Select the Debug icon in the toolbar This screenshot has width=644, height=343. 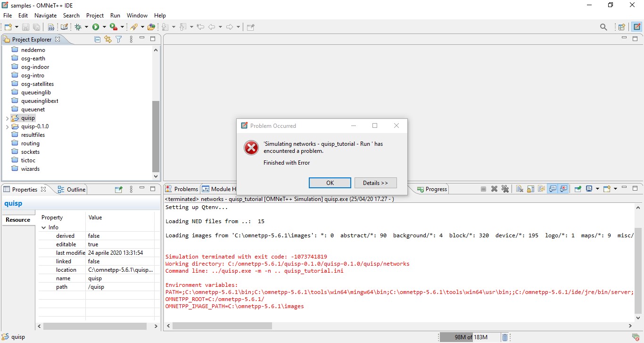[x=79, y=27]
